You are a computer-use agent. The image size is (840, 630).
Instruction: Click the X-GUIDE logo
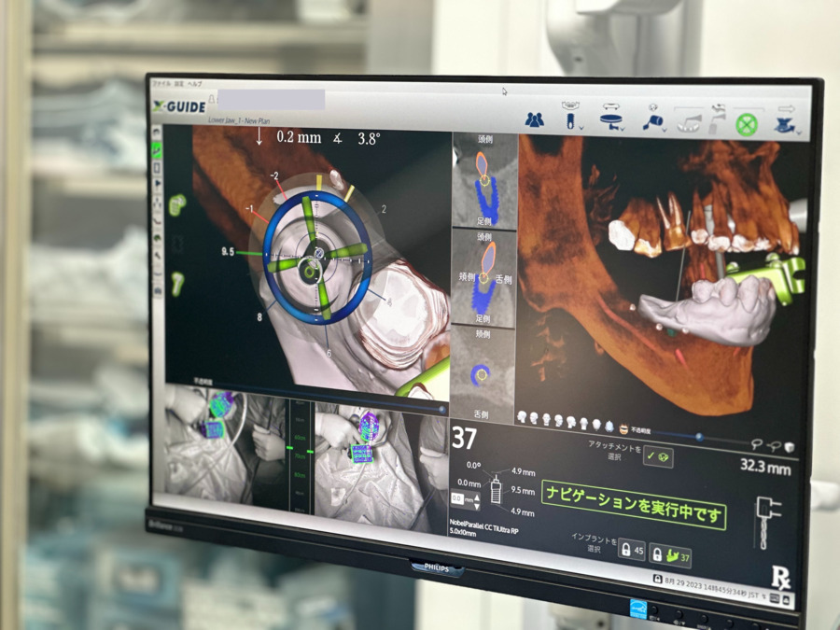(179, 105)
